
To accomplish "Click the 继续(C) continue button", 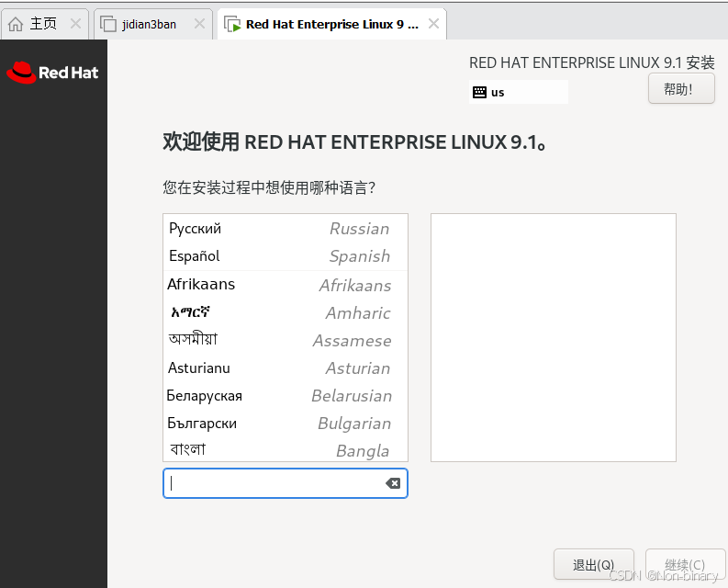I will [x=685, y=564].
